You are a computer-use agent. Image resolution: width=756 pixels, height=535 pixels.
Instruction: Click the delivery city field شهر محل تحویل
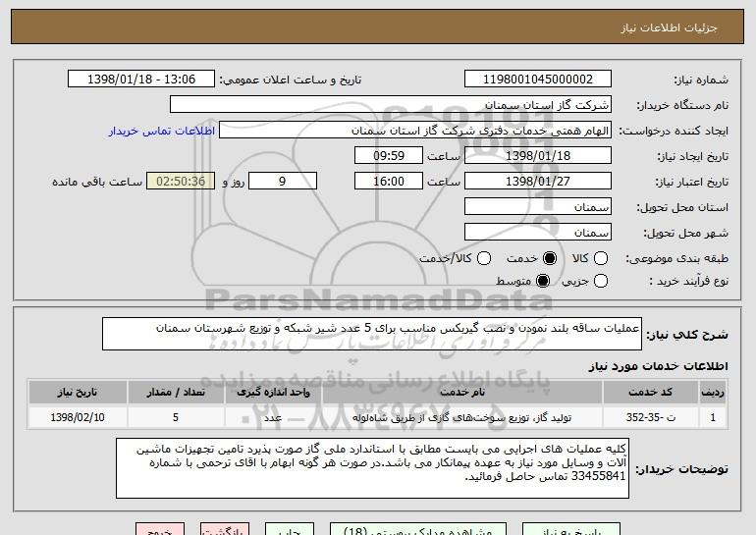point(538,233)
